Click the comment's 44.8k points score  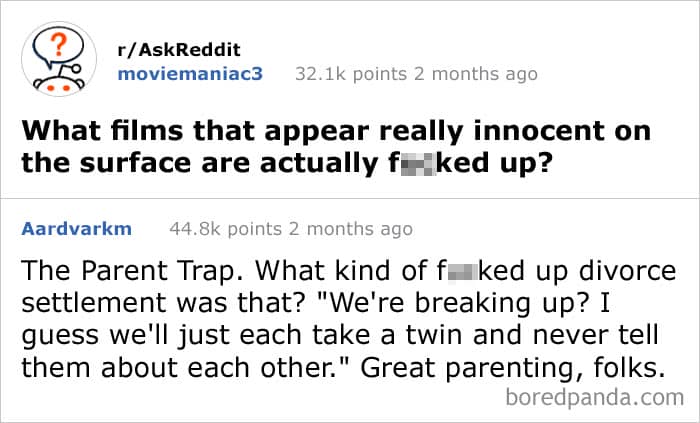[x=229, y=229]
